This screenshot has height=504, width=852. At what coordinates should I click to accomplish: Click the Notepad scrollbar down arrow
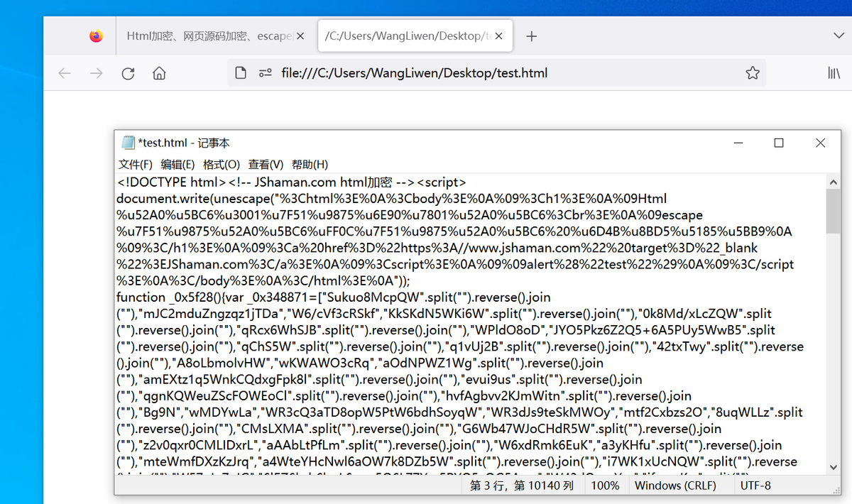point(834,468)
